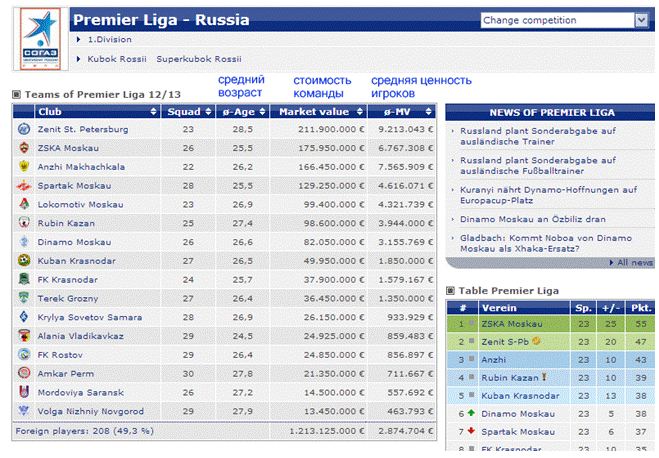The height and width of the screenshot is (458, 659).
Task: Read news Sonderabgabe auf ausländische Fußballtrainer
Action: point(538,166)
